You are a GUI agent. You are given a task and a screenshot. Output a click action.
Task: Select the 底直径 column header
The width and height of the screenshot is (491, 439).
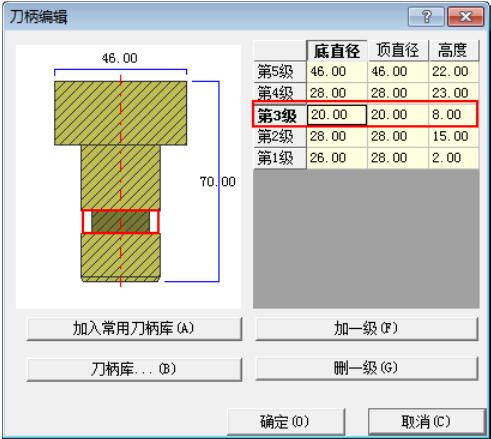pos(337,51)
